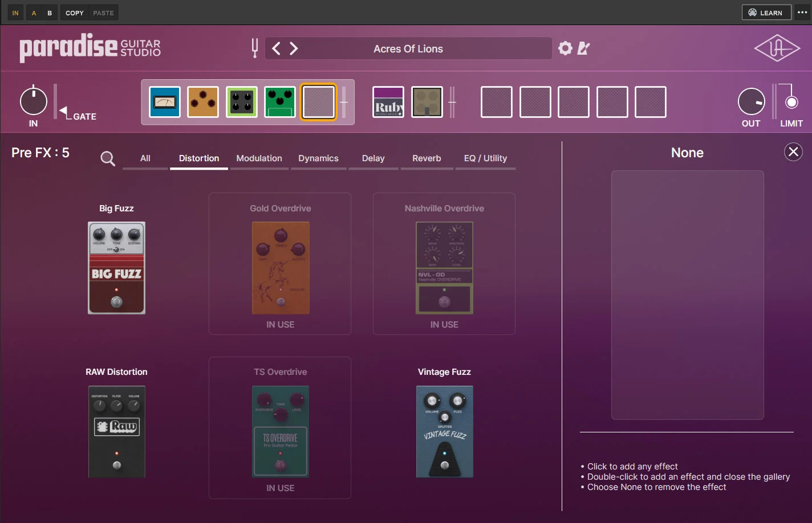Toggle the LIMIT switch
Screen dimensions: 812x523
[791, 103]
